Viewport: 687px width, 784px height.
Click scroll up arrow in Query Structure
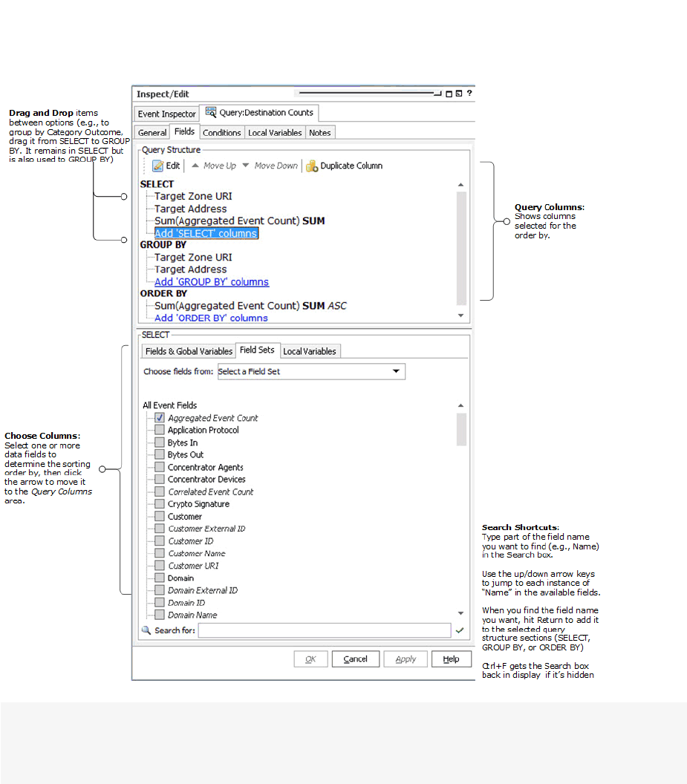pos(460,185)
